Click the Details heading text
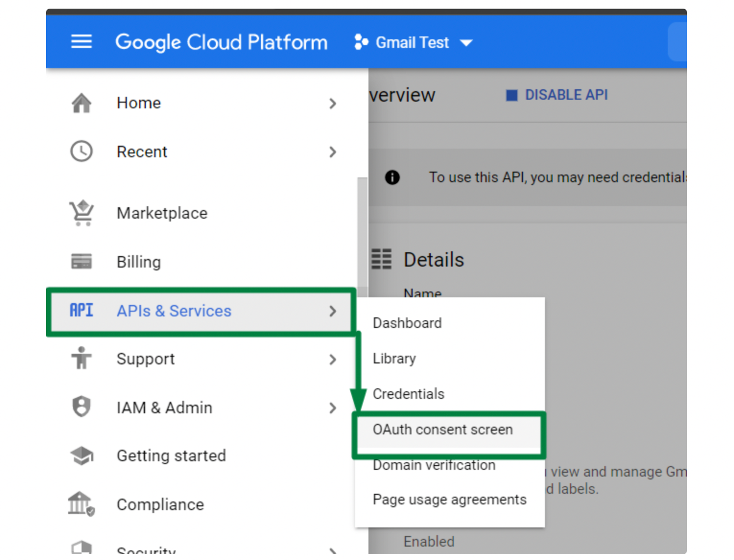Image resolution: width=734 pixels, height=560 pixels. point(434,260)
